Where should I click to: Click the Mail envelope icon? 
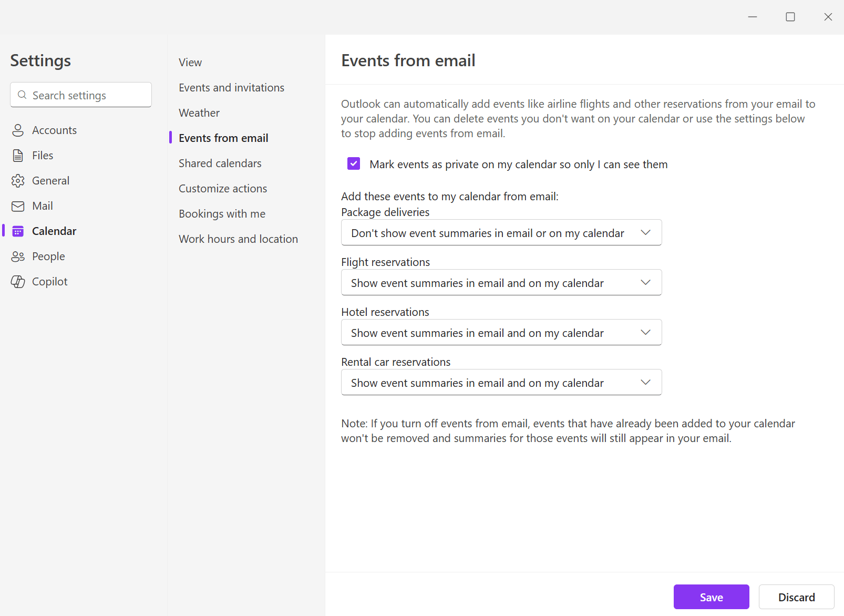(18, 206)
